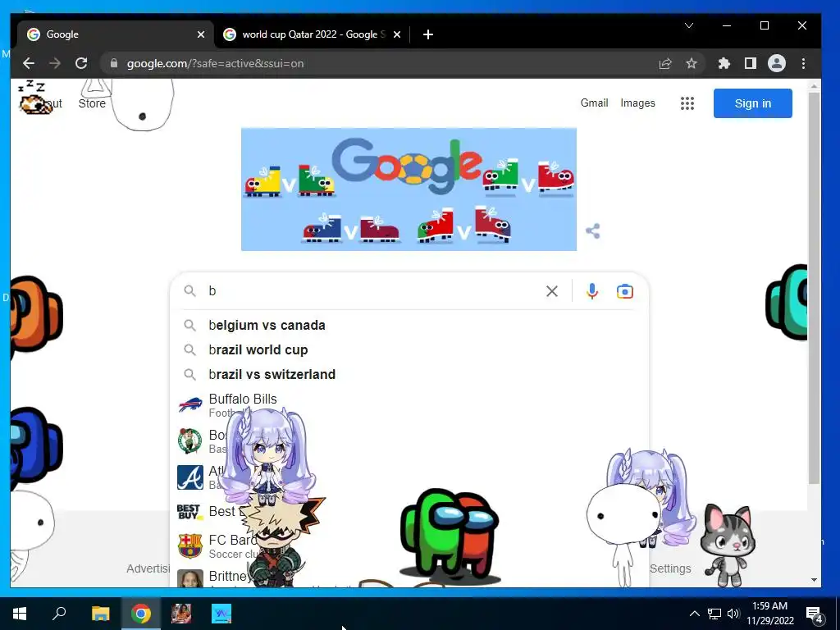Click the page vertical scrollbar

coord(814,288)
